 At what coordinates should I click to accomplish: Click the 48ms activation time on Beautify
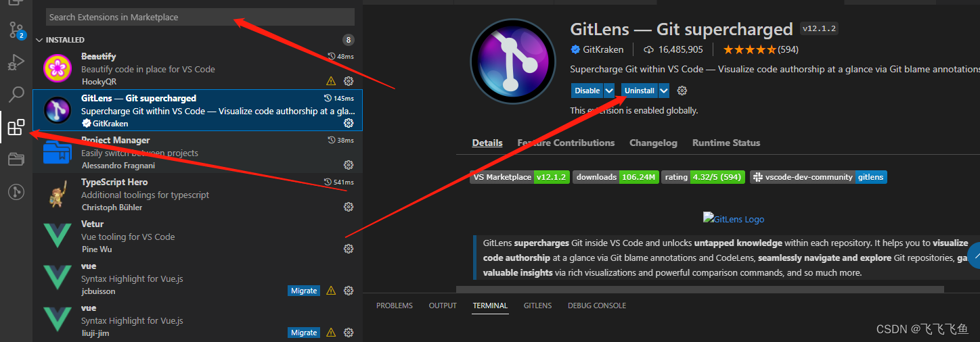340,57
